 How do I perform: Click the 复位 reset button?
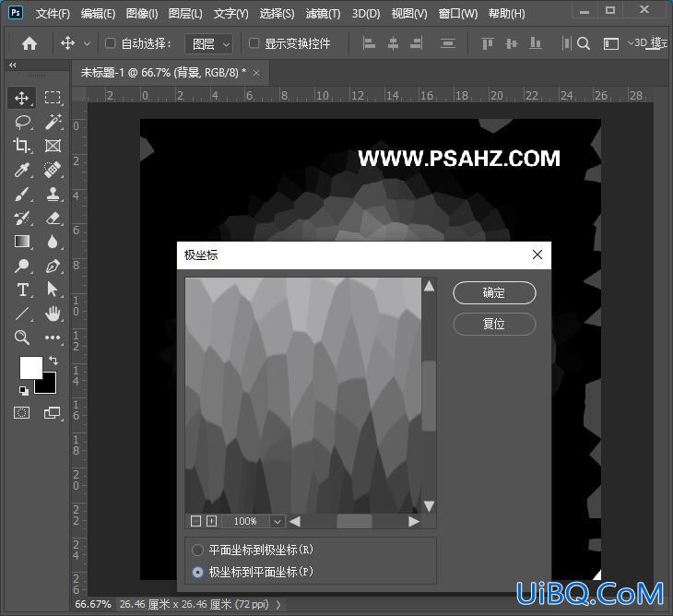tap(494, 324)
